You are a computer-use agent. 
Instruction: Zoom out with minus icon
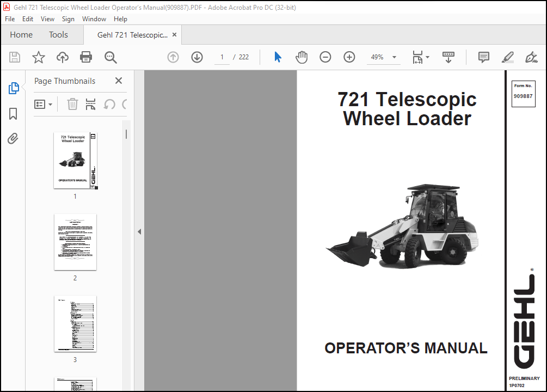pyautogui.click(x=325, y=57)
